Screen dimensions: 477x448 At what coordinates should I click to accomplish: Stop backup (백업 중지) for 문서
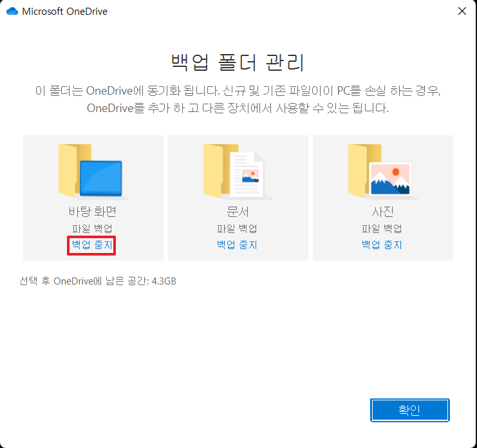pos(237,245)
